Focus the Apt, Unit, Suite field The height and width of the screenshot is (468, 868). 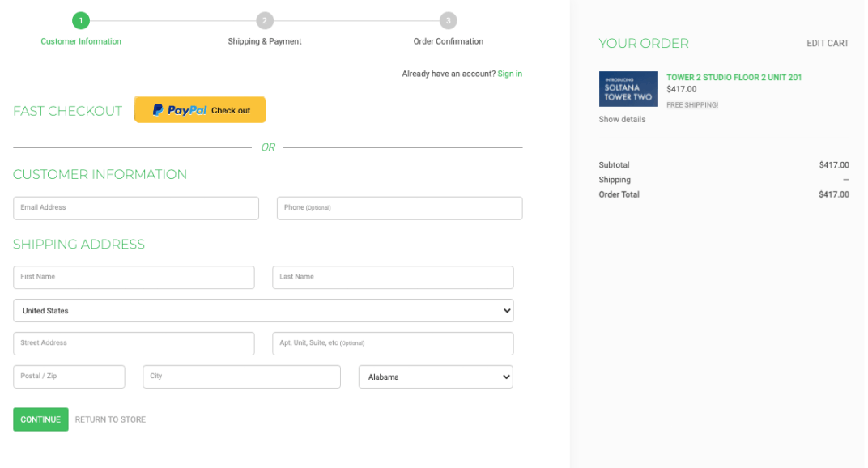click(393, 344)
